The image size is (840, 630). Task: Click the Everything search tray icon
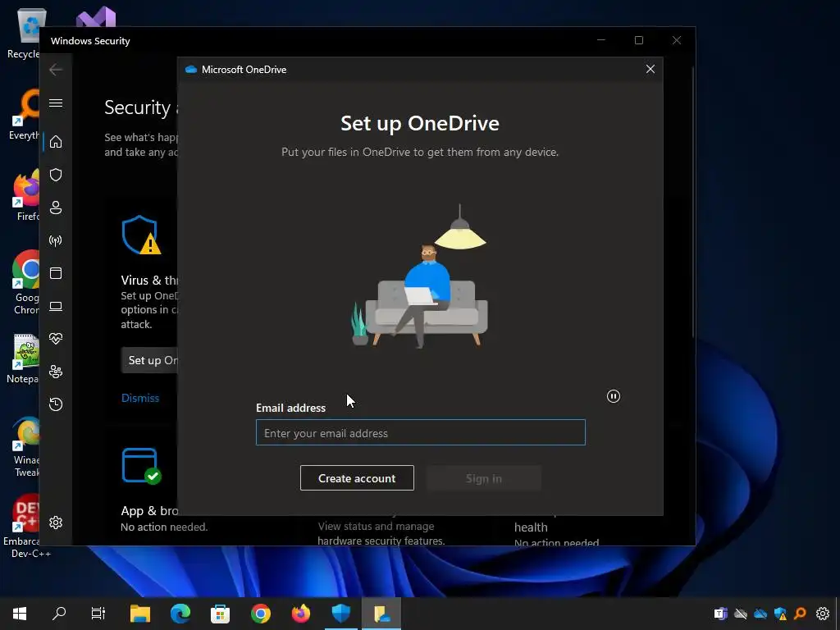tap(801, 614)
